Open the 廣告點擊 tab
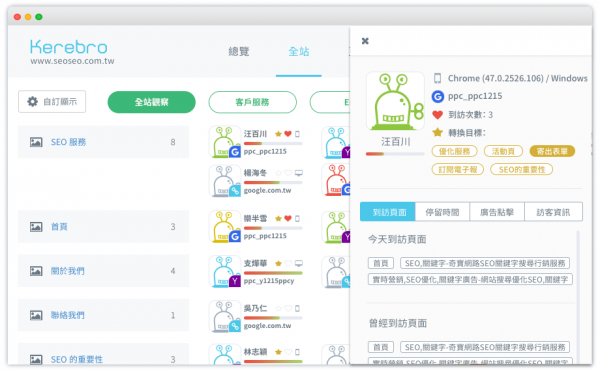600x372 pixels. [497, 212]
